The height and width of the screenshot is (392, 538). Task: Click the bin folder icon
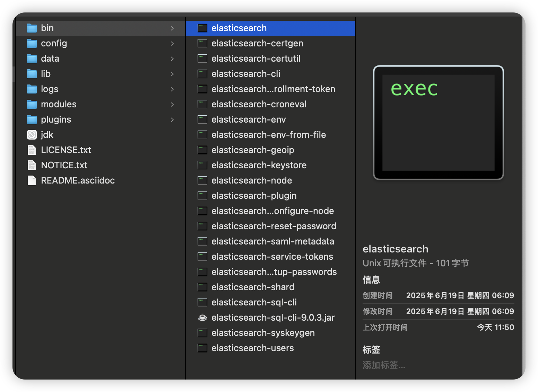pyautogui.click(x=32, y=28)
